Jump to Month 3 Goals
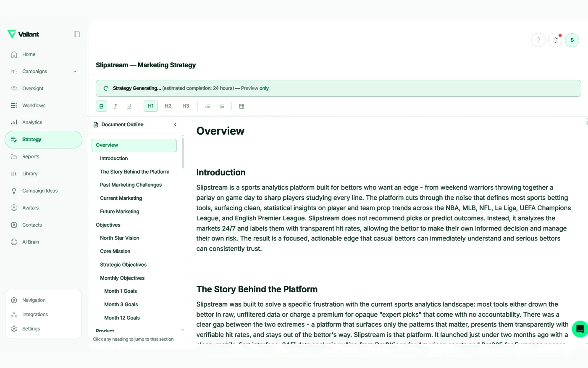This screenshot has width=588, height=368. [x=121, y=304]
